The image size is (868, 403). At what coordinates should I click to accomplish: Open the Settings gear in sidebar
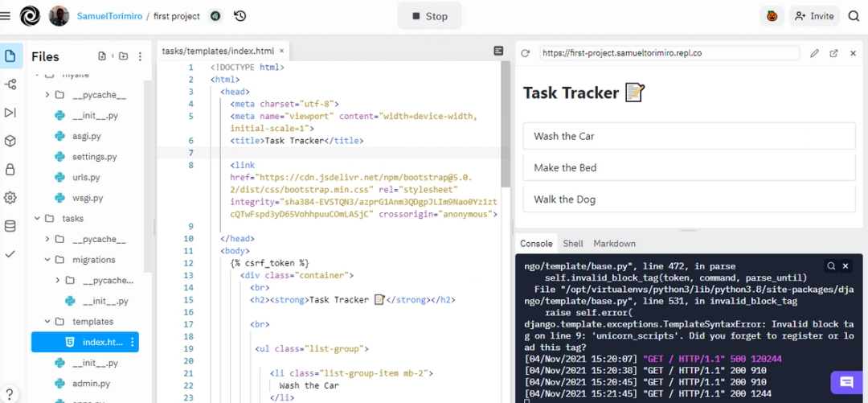point(10,197)
